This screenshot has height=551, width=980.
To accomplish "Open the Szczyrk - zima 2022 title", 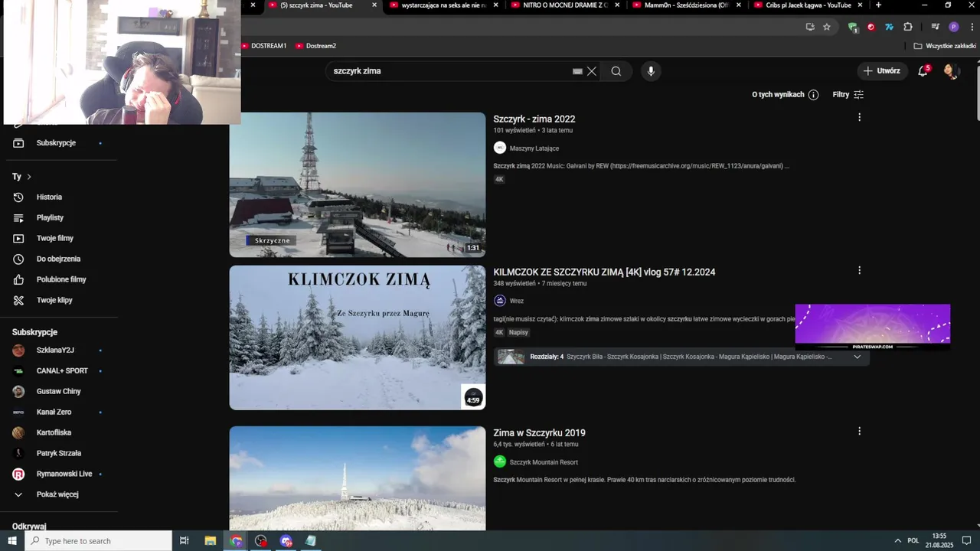I will coord(534,119).
